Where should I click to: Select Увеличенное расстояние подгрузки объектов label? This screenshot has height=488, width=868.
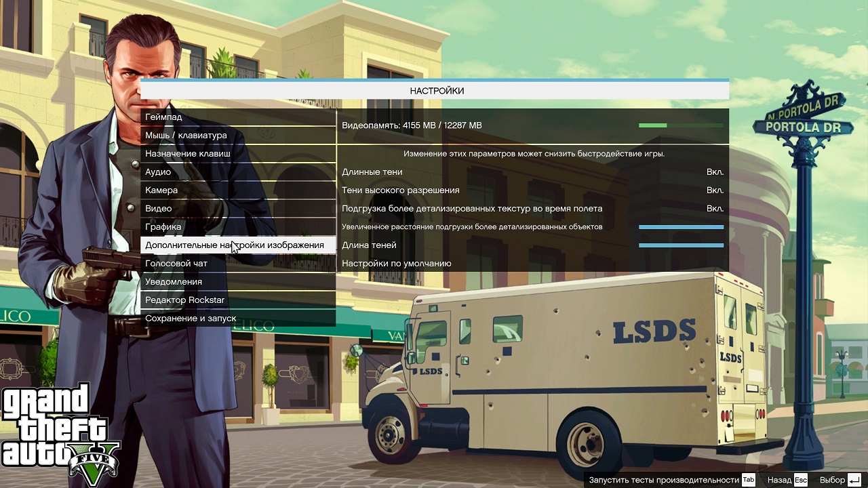pos(472,227)
